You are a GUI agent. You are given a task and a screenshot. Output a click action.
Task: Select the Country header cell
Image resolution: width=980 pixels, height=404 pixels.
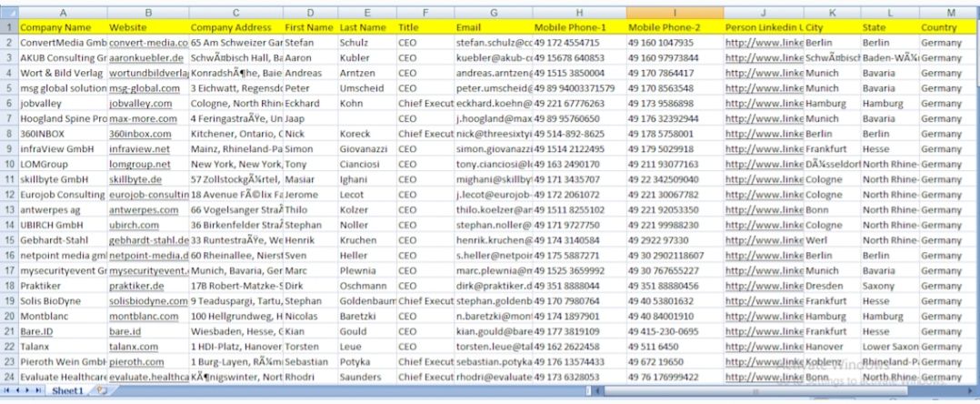949,27
